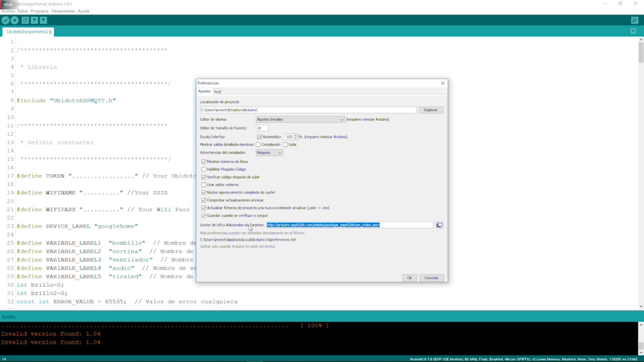Open the Editor de idioma dropdown
644x362 pixels.
300,119
